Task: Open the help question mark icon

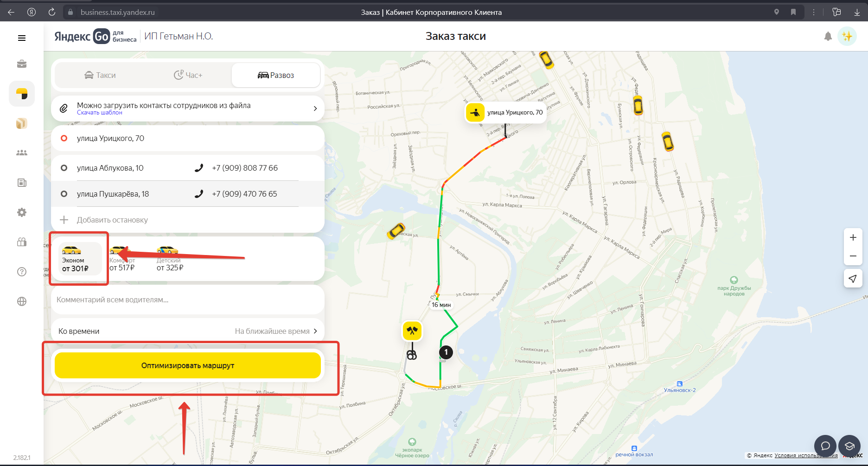Action: [x=22, y=272]
